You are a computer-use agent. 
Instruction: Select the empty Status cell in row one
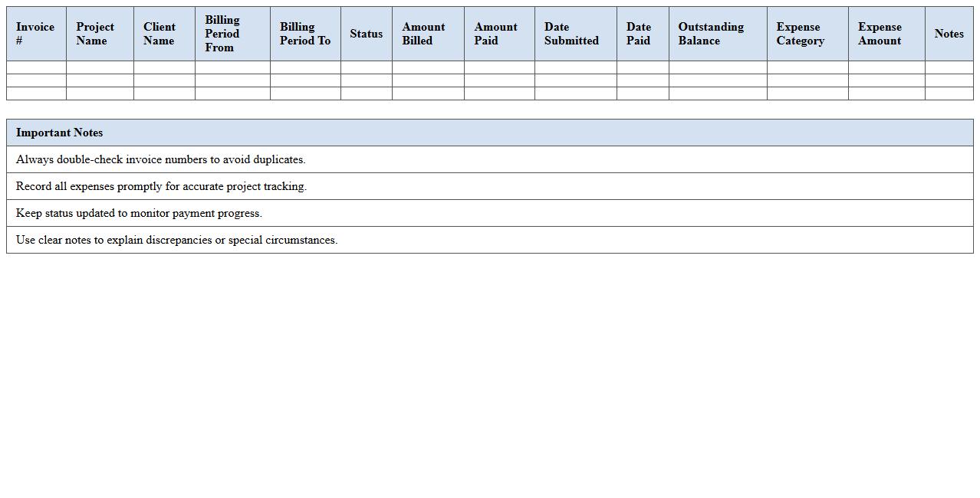click(366, 67)
